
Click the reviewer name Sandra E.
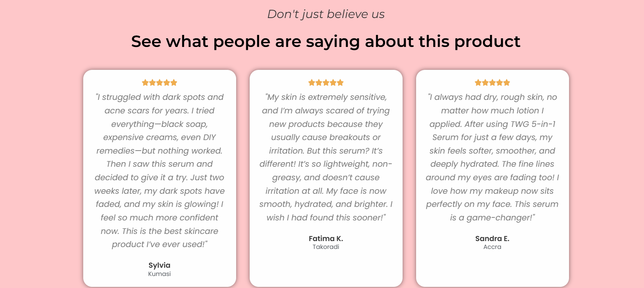pos(492,238)
